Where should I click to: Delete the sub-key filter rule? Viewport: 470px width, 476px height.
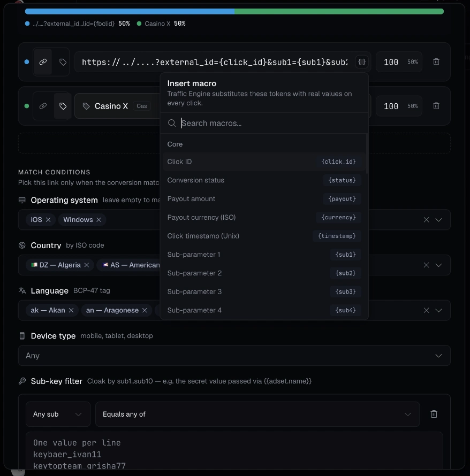coord(434,414)
